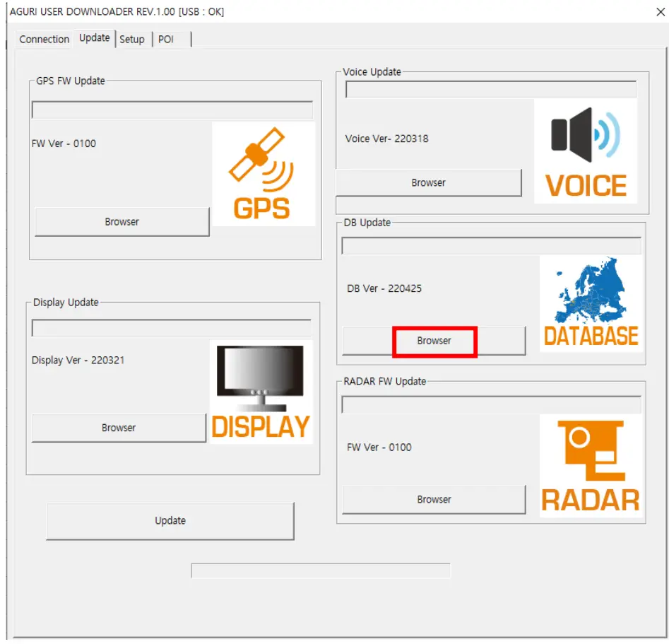This screenshot has width=669, height=644.
Task: Click the Voice Update progress bar
Action: pyautogui.click(x=491, y=89)
